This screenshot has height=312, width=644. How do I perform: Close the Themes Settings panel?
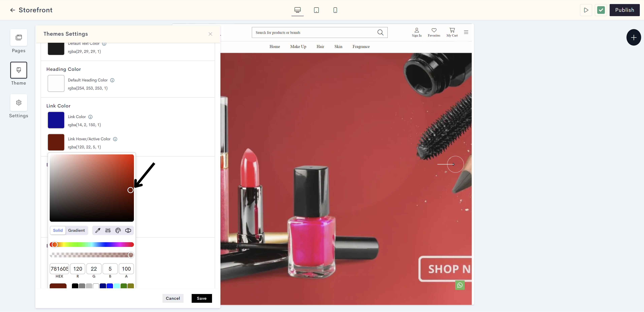[x=210, y=34]
